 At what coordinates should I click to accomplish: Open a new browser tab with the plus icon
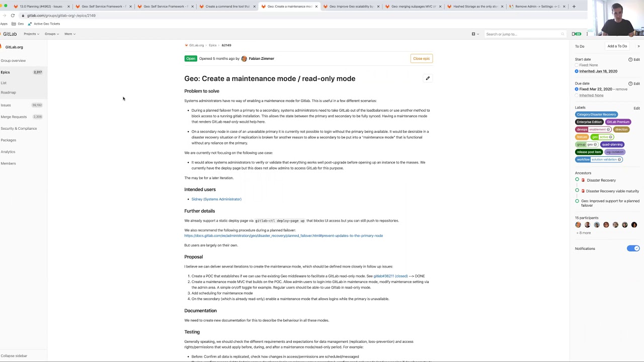[574, 7]
